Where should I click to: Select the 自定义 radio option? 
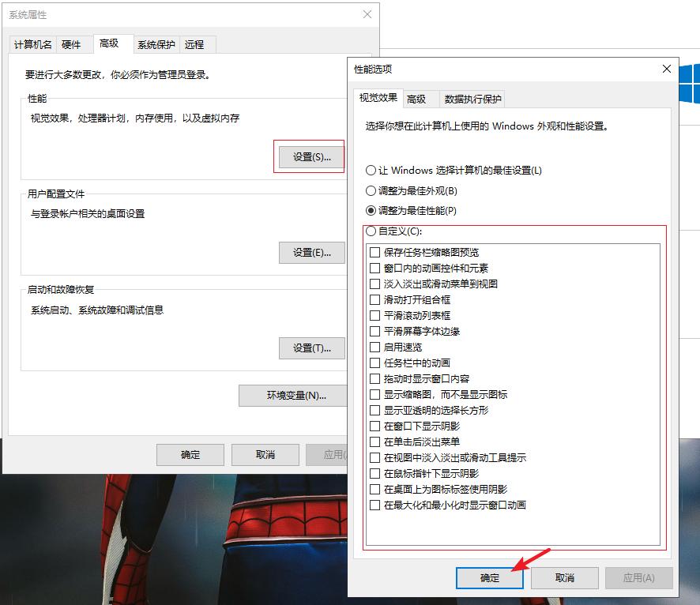click(x=369, y=229)
